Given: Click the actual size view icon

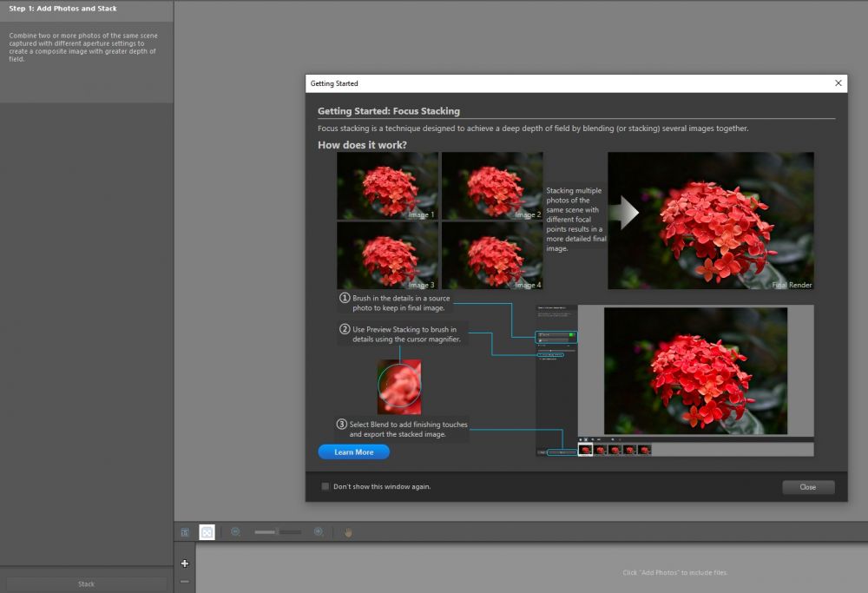Looking at the screenshot, I should (185, 532).
